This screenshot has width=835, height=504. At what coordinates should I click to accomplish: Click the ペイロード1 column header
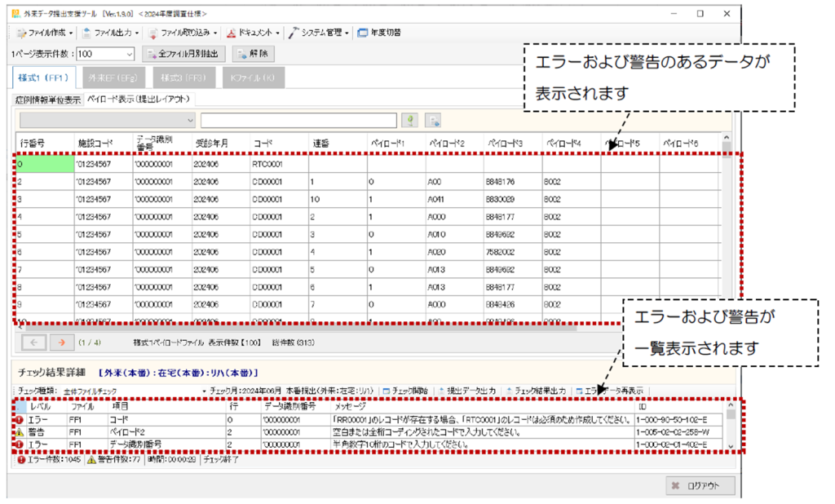pyautogui.click(x=396, y=144)
